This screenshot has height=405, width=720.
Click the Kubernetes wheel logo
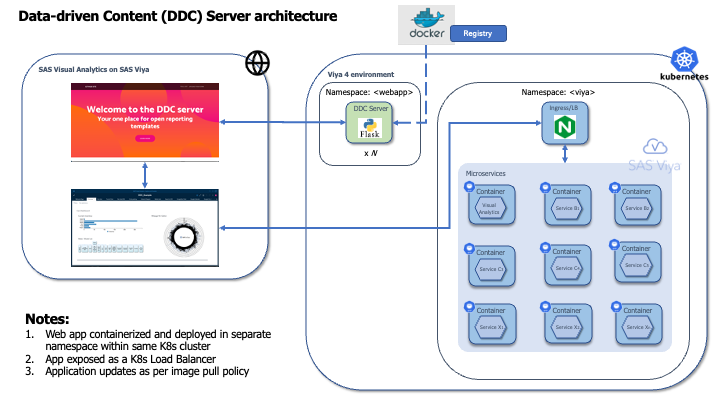click(x=684, y=59)
